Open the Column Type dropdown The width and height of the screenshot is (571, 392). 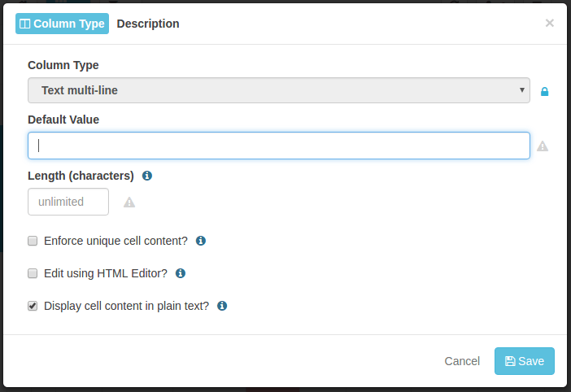pos(278,90)
